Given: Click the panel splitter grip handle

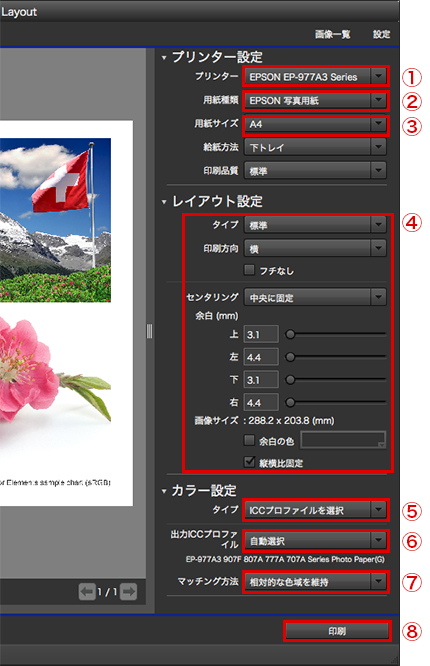Looking at the screenshot, I should pos(150,331).
